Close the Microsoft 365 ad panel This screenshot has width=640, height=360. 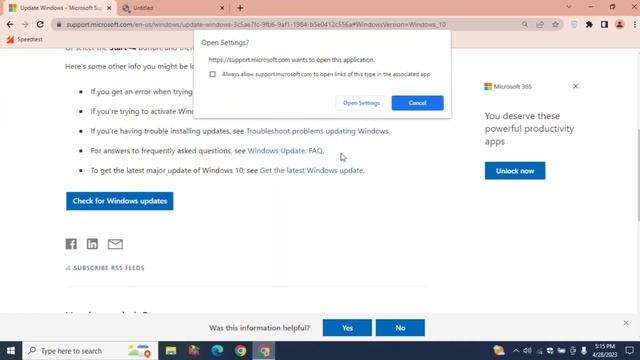click(576, 86)
